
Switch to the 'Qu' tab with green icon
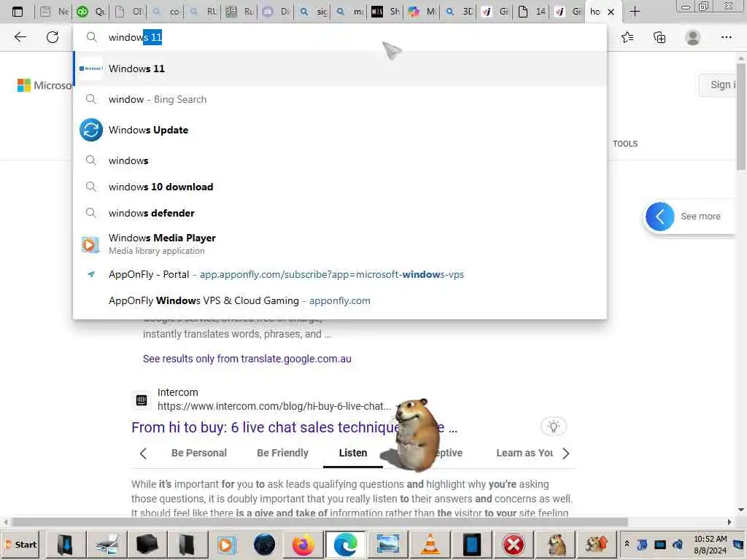[91, 12]
